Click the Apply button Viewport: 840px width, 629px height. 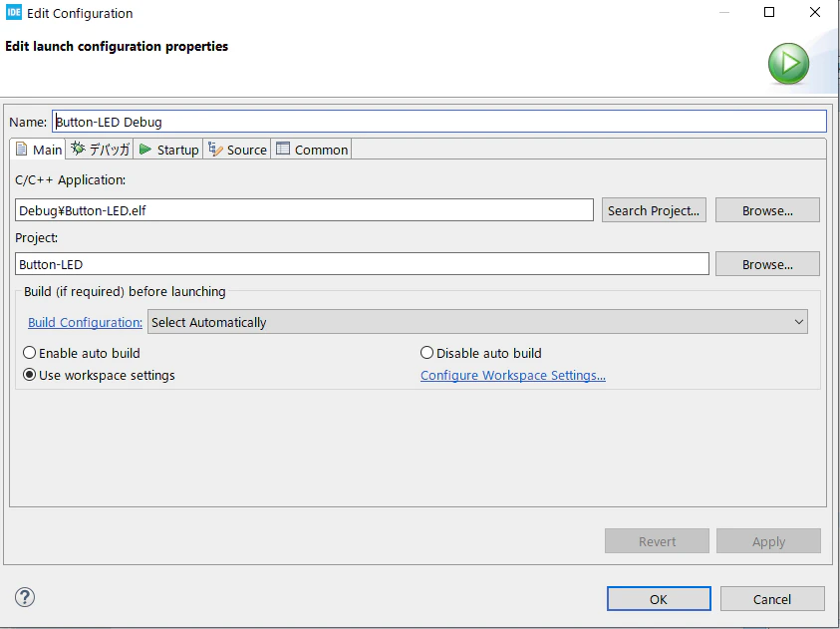768,541
